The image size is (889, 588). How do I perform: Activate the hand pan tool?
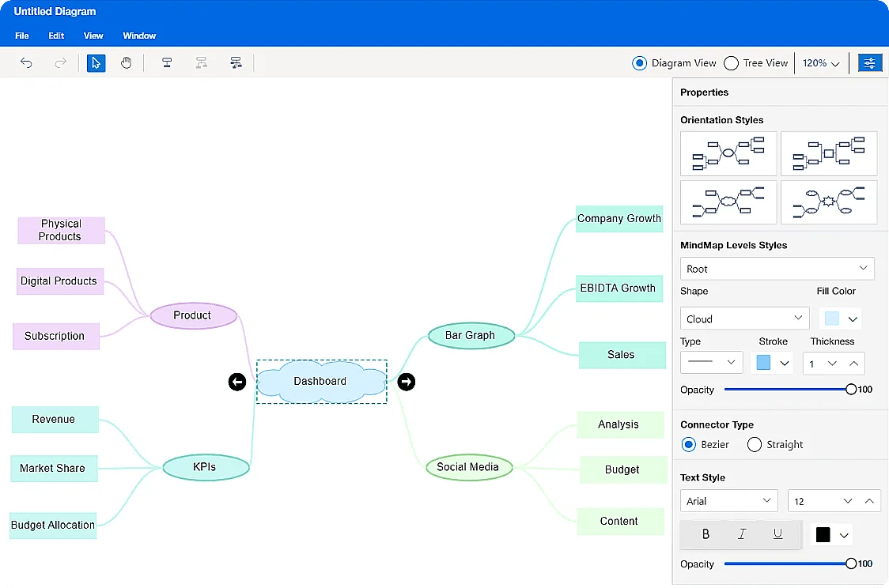coord(127,62)
